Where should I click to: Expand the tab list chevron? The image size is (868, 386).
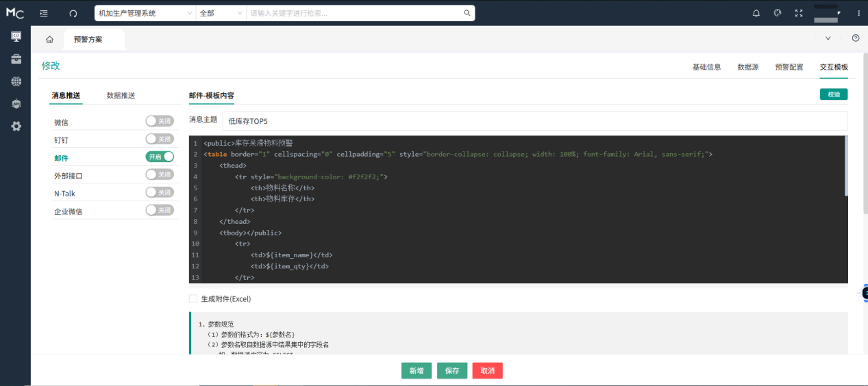click(828, 38)
